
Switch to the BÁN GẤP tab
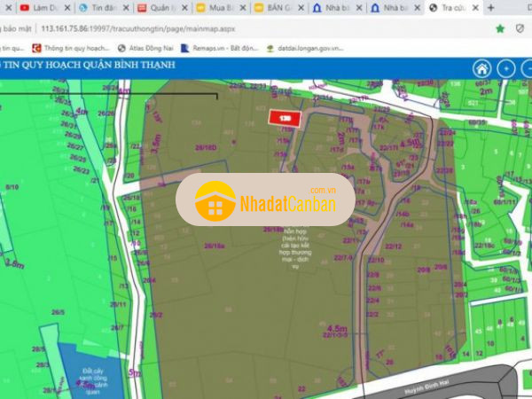[x=273, y=7]
